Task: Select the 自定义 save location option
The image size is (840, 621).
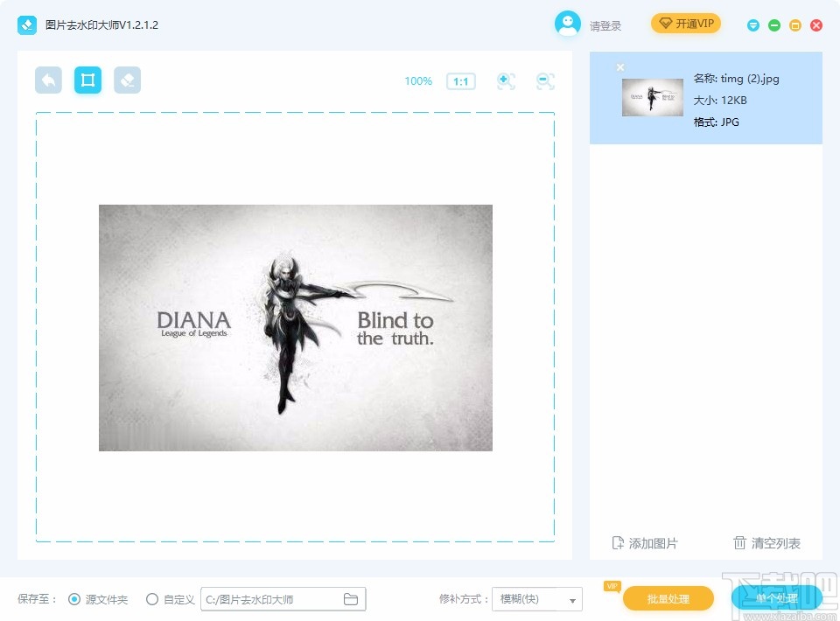Action: [x=171, y=600]
